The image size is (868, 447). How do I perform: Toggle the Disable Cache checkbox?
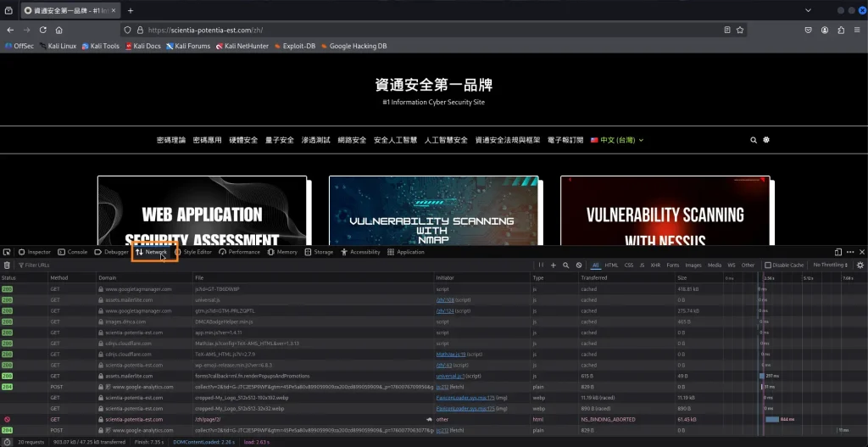768,265
